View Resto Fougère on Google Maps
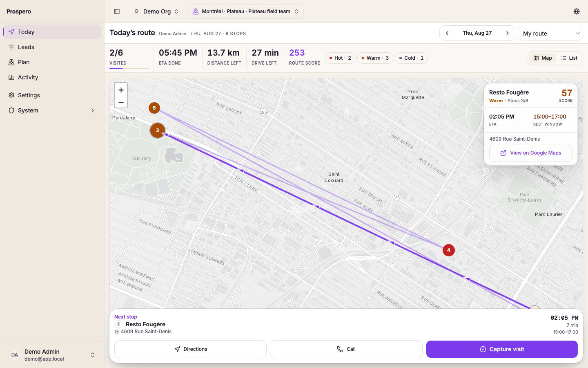The height and width of the screenshot is (368, 588). coord(531,153)
